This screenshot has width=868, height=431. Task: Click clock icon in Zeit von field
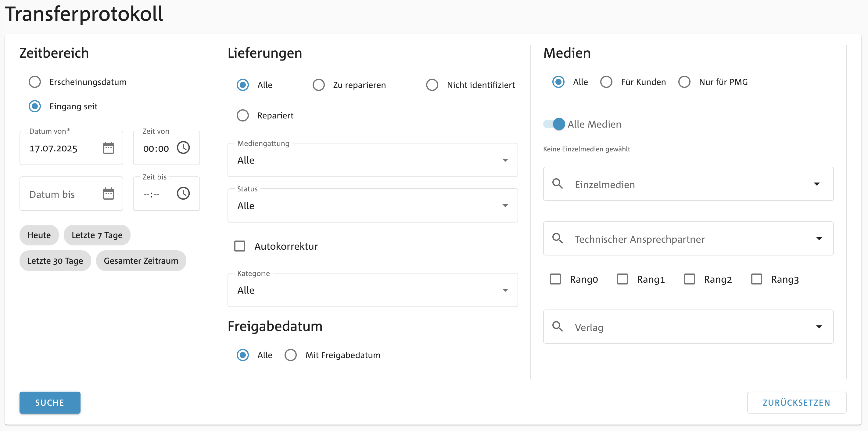[x=183, y=148]
